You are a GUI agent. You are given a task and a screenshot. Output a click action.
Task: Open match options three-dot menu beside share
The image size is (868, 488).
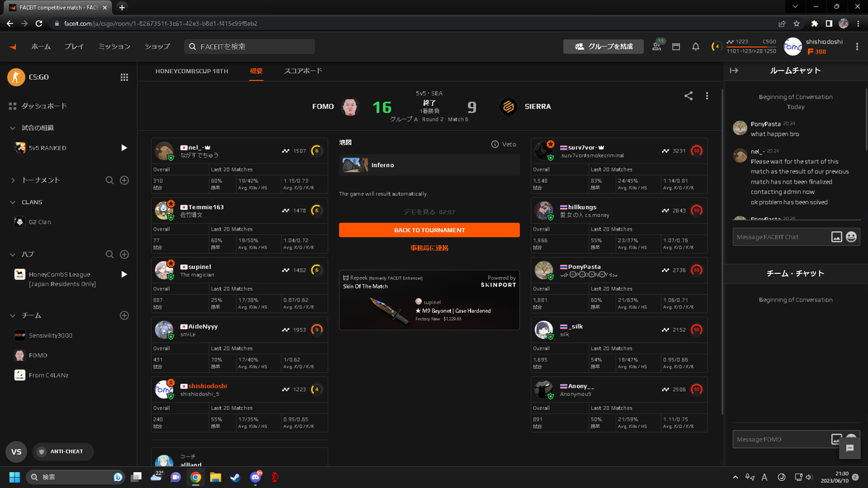coord(707,95)
